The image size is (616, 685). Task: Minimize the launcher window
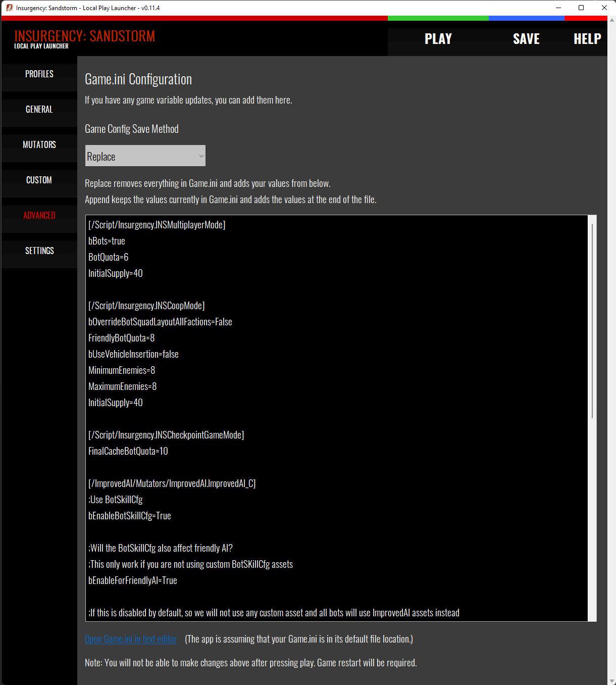coord(558,8)
